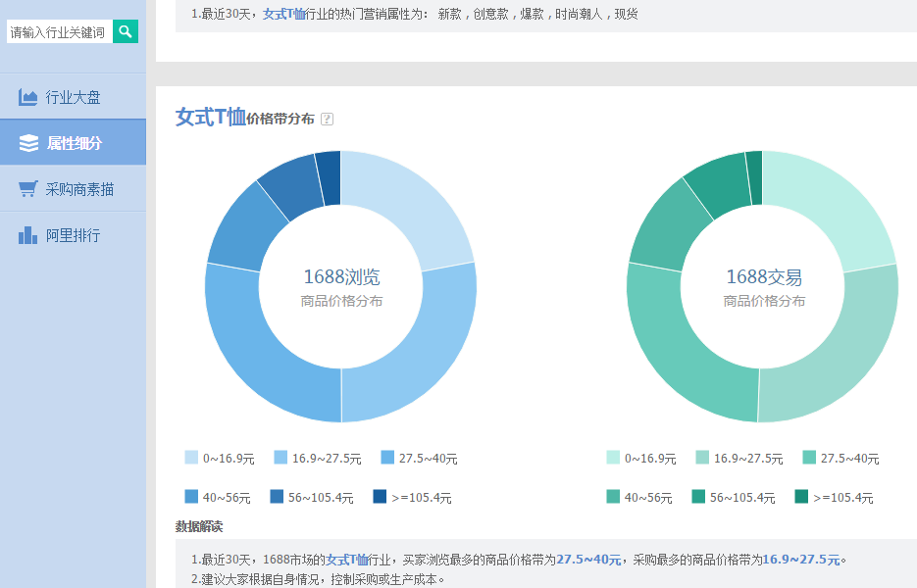Focus the industry keyword search field
This screenshot has height=588, width=917.
pyautogui.click(x=59, y=32)
